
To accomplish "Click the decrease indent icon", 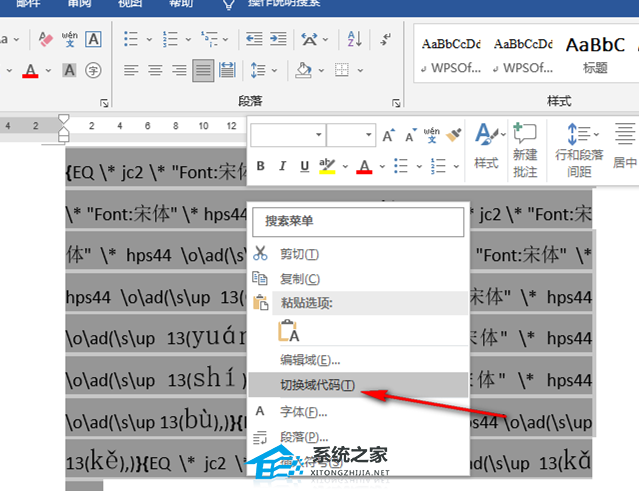I will 254,39.
